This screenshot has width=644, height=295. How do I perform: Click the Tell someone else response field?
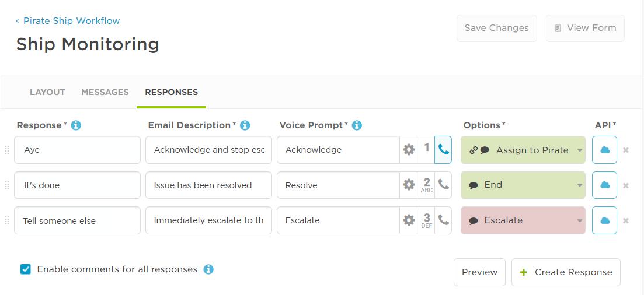77,220
